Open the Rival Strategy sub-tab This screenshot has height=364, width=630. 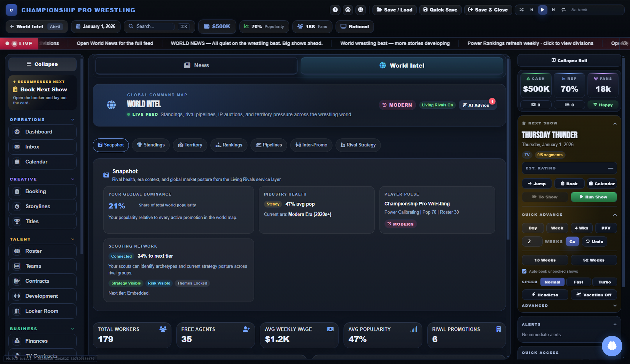click(x=358, y=145)
